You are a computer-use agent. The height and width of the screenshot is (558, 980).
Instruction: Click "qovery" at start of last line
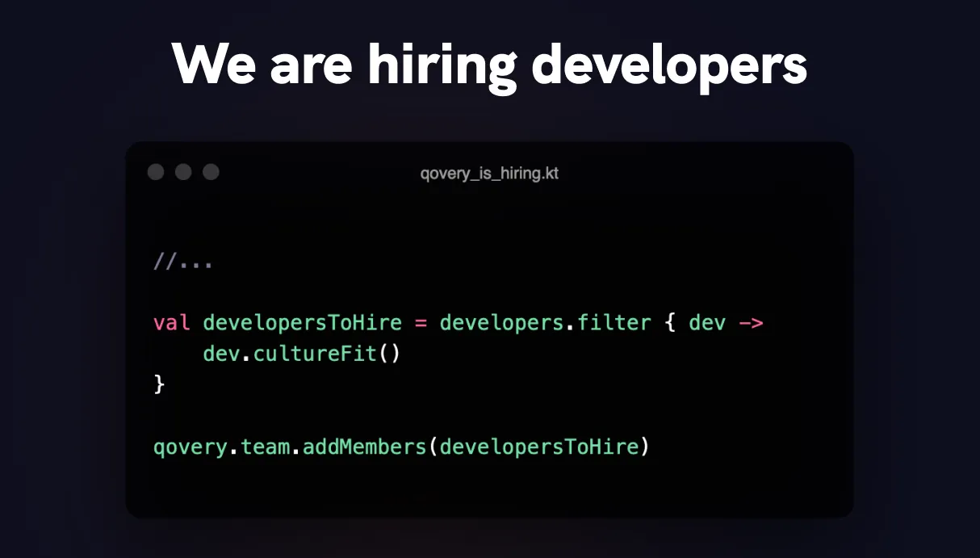pos(191,447)
